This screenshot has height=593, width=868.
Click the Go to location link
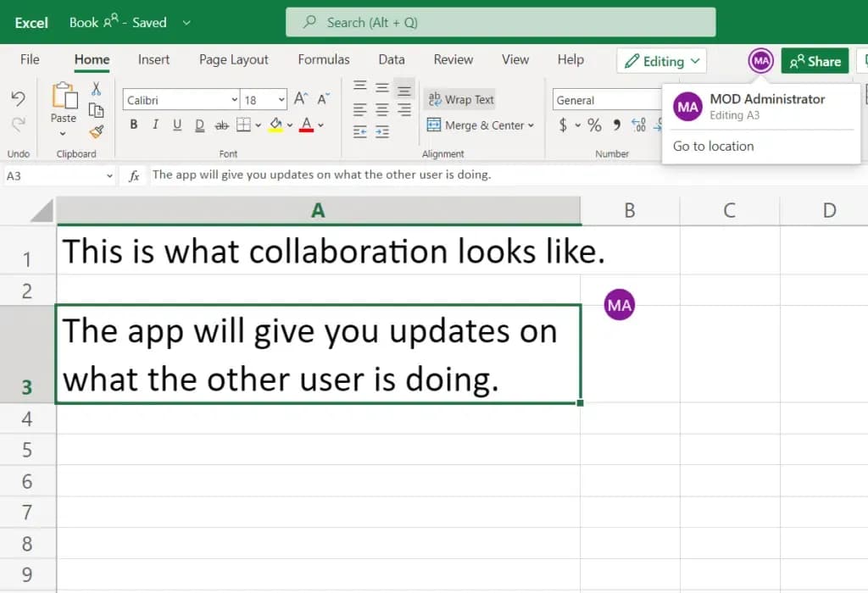713,146
